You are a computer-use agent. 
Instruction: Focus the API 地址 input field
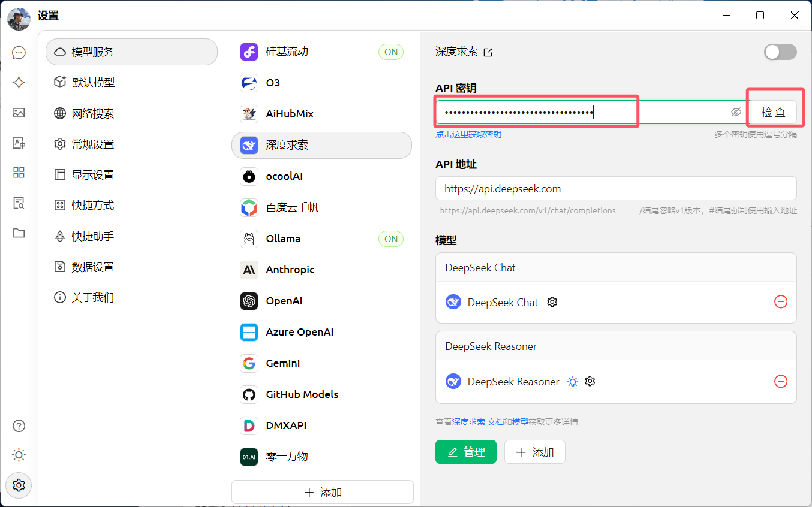(616, 188)
